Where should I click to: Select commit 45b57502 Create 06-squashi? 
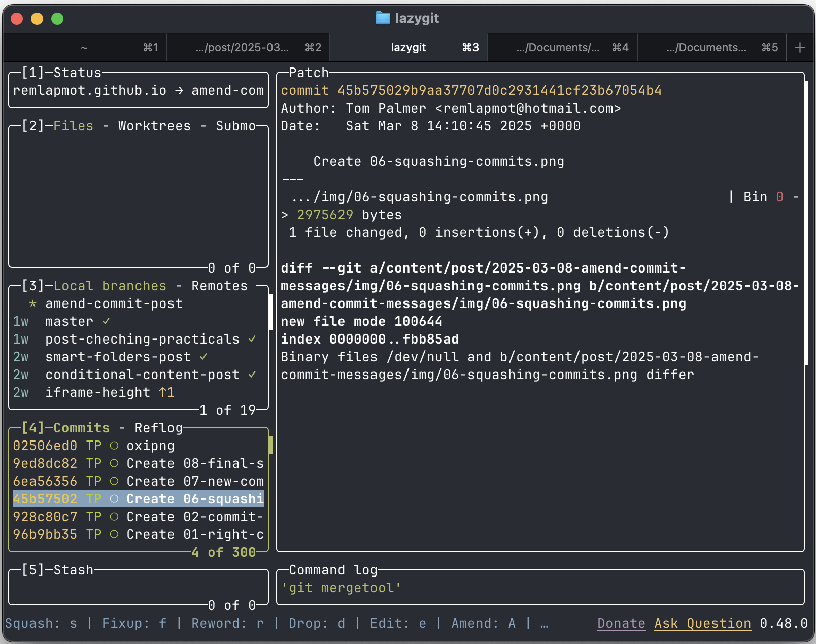point(139,499)
